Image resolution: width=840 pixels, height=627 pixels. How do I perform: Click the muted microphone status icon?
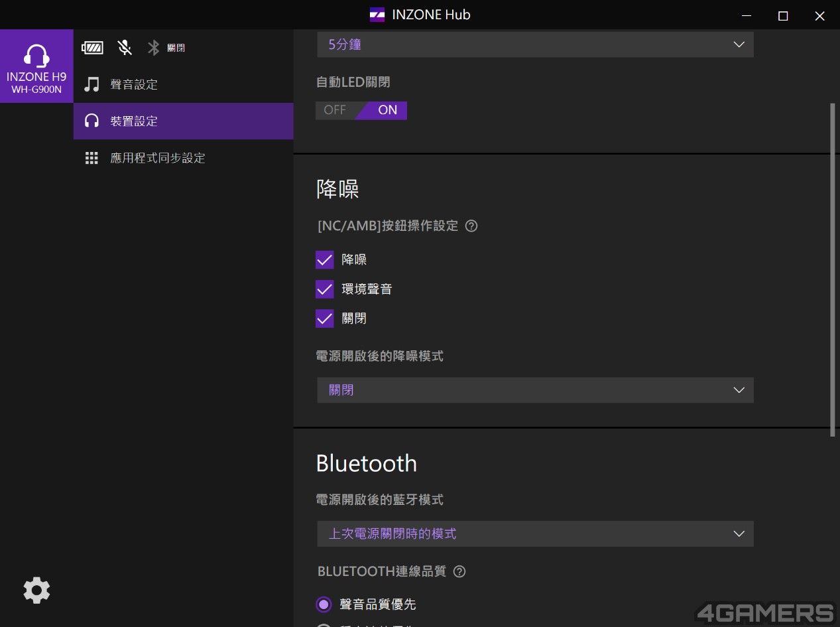click(124, 48)
